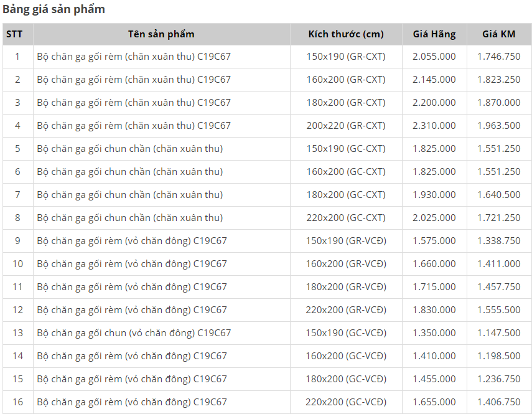Click the "Bộ chăn ga gối chun (vỏ chăn đông)" product name

tap(134, 333)
